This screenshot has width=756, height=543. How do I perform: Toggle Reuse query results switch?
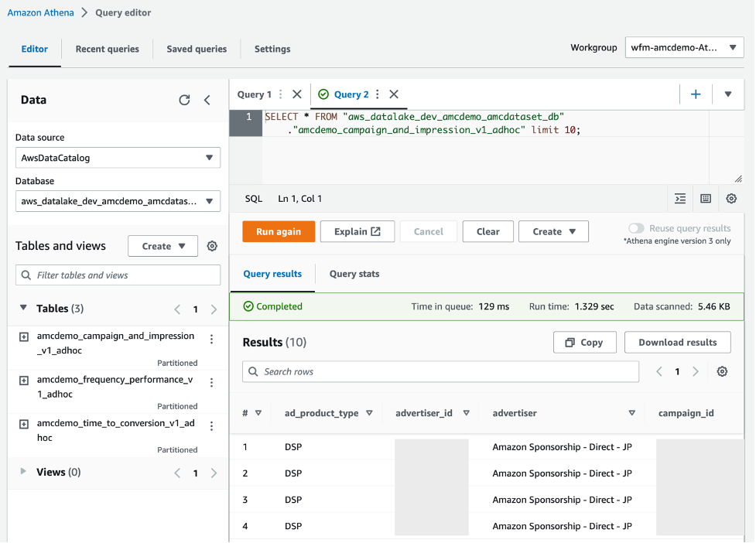pyautogui.click(x=636, y=228)
